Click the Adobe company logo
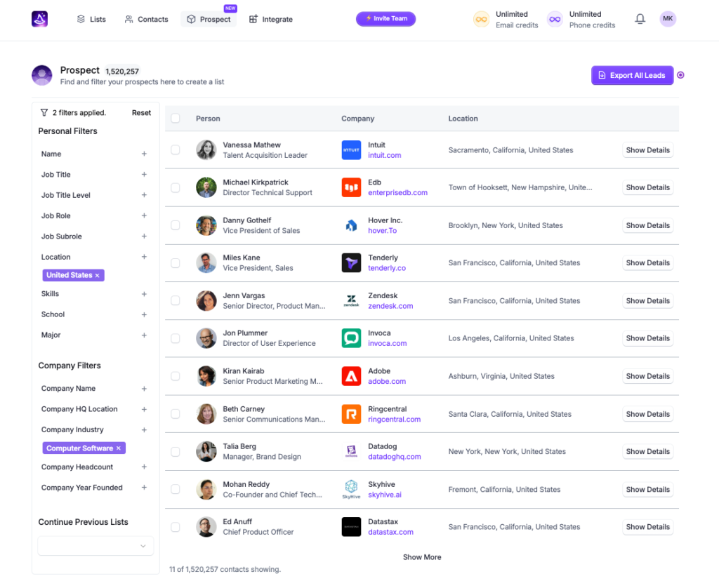 pos(351,376)
